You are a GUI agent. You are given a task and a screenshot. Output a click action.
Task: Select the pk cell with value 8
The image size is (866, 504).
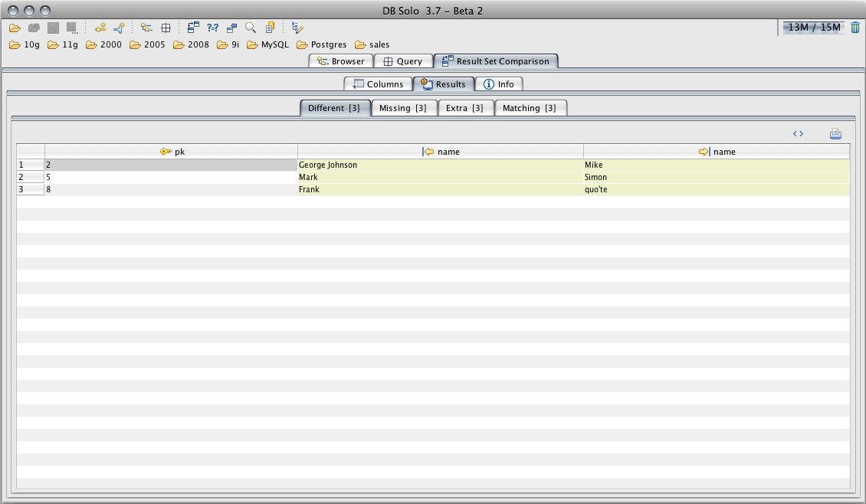pyautogui.click(x=171, y=189)
